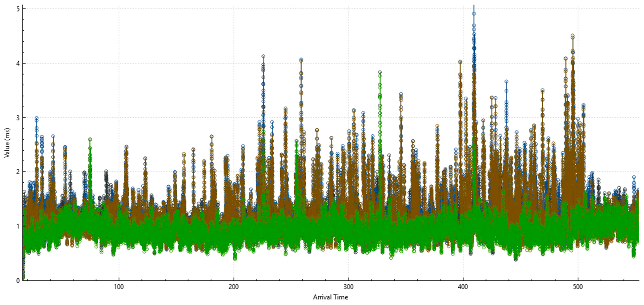The height and width of the screenshot is (305, 644).
Task: Click the 'Arrival Time' x-axis title
Action: click(330, 297)
